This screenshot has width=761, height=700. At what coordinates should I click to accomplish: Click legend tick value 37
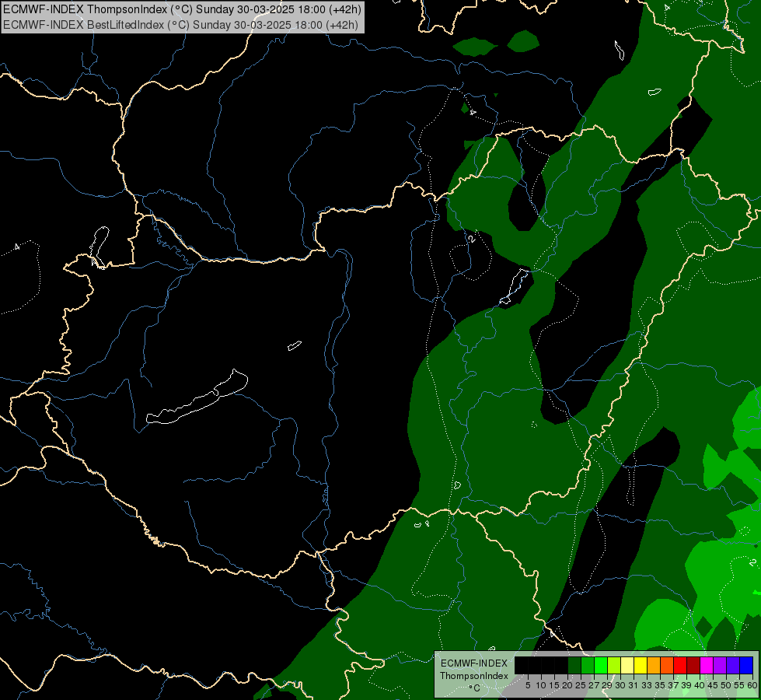coord(673,685)
